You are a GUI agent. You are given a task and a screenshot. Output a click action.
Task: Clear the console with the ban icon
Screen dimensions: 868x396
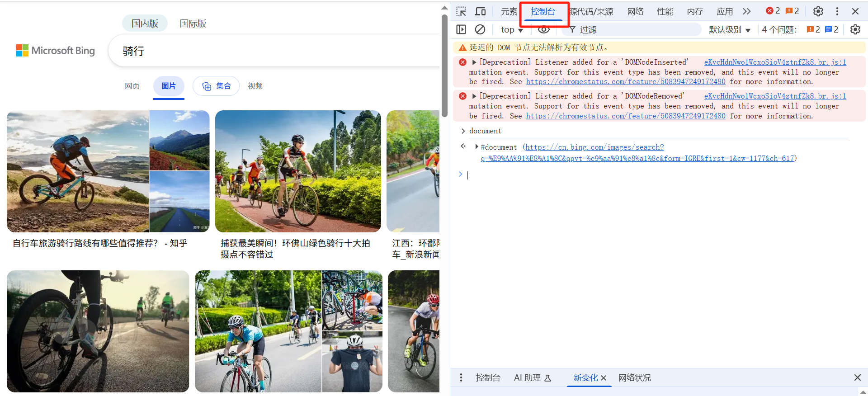pos(480,29)
